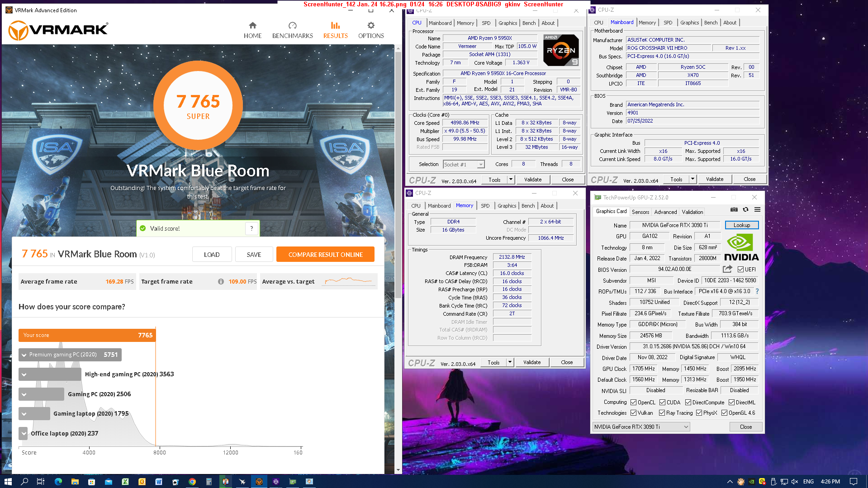Click VRMark scrollbar down arrow
Image resolution: width=868 pixels, height=488 pixels.
pyautogui.click(x=398, y=470)
